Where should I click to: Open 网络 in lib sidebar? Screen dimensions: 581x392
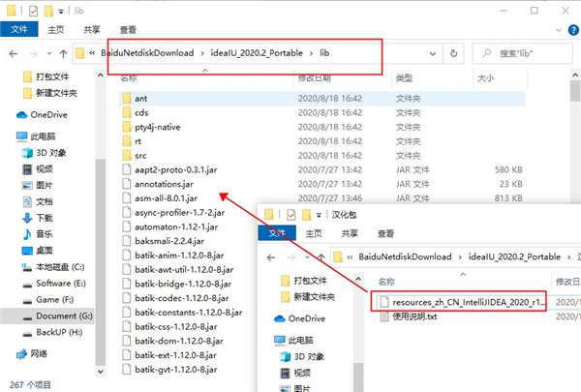coord(39,354)
